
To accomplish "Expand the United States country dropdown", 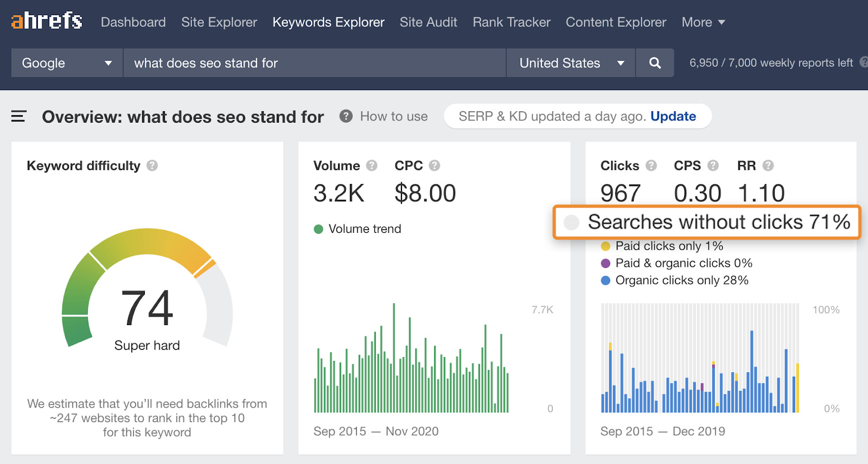I will pyautogui.click(x=571, y=63).
